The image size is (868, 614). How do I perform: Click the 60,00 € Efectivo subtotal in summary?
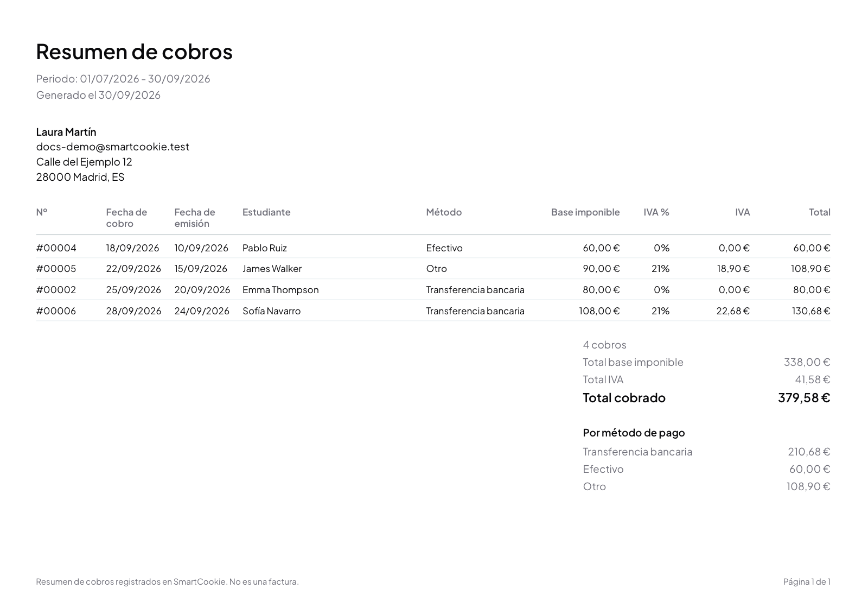click(x=809, y=469)
